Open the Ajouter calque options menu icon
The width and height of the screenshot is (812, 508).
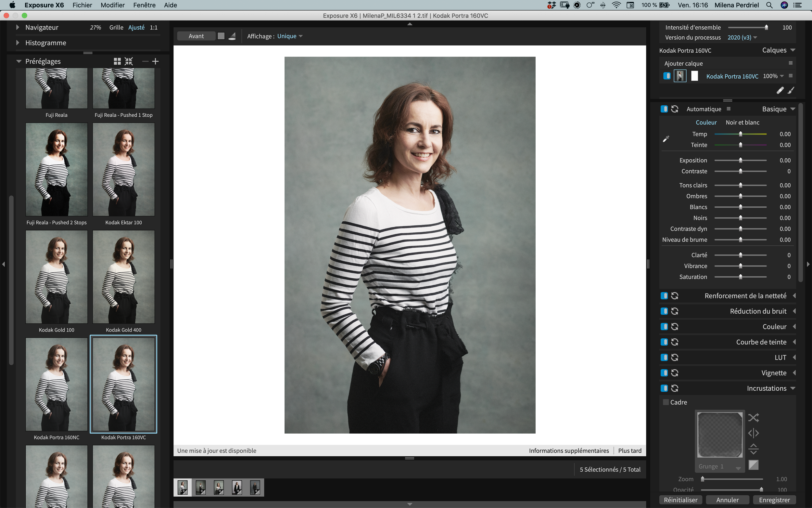[x=791, y=63]
